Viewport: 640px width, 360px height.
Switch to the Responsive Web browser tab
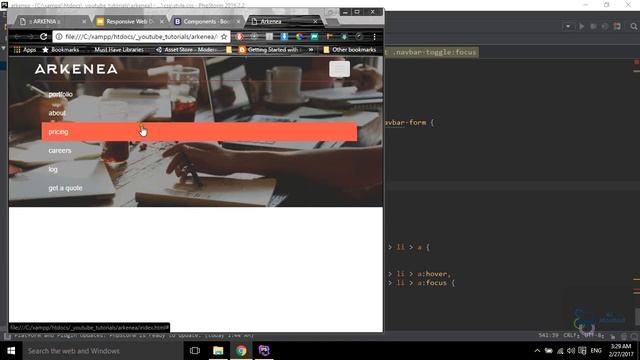pos(130,21)
